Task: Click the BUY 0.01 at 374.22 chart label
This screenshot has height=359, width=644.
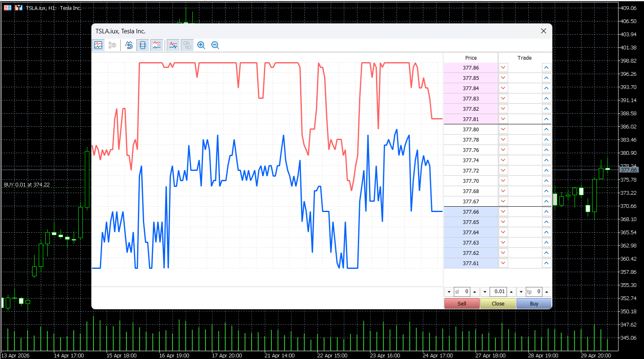Action: [27, 185]
